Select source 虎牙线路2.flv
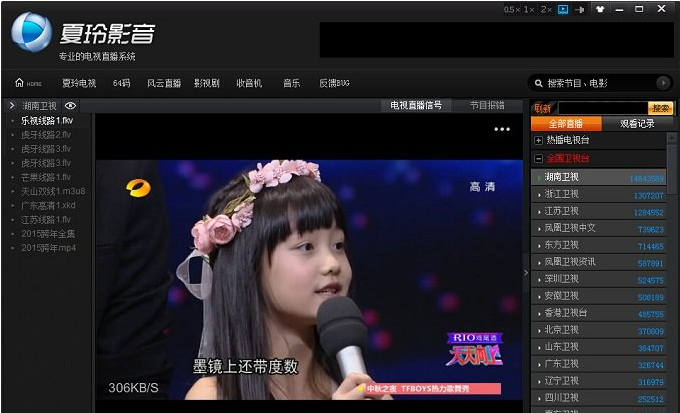The height and width of the screenshot is (413, 680). click(x=48, y=134)
